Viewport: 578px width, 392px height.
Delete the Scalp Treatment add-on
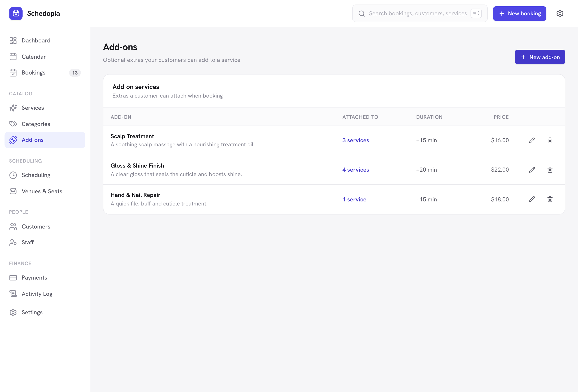point(550,140)
